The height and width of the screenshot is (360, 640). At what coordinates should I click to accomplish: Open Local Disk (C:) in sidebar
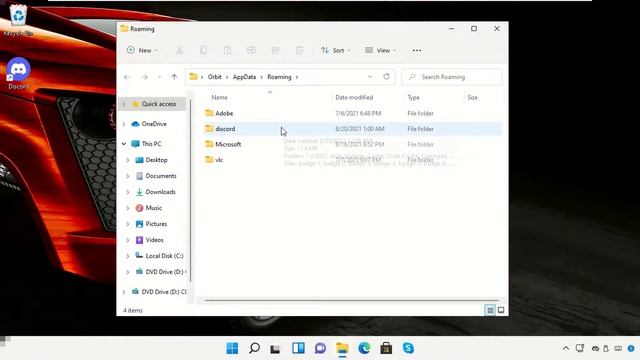pos(164,256)
